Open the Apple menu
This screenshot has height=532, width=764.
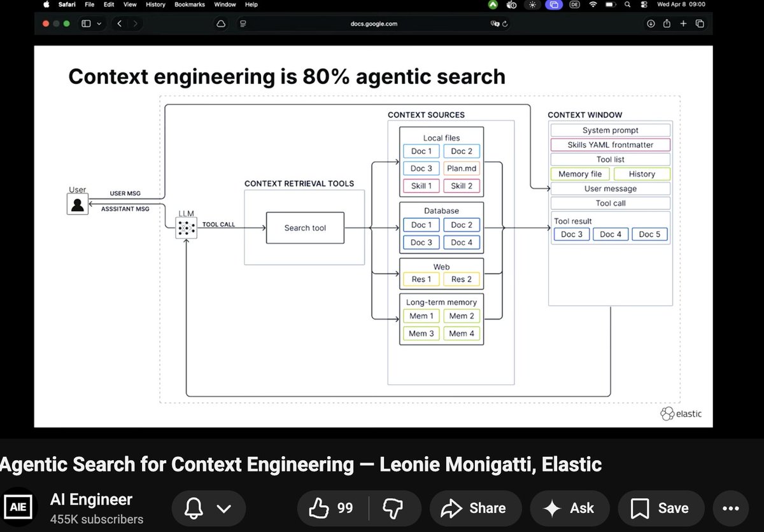[x=46, y=4]
